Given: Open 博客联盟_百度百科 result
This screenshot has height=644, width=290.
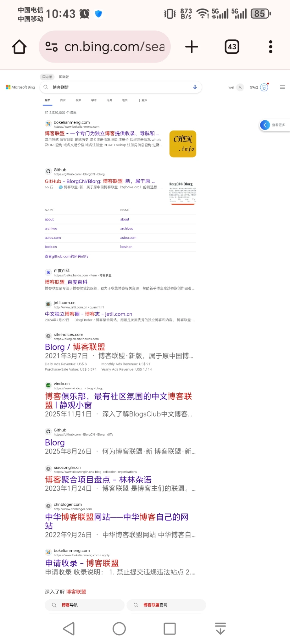Looking at the screenshot, I should pos(66,282).
